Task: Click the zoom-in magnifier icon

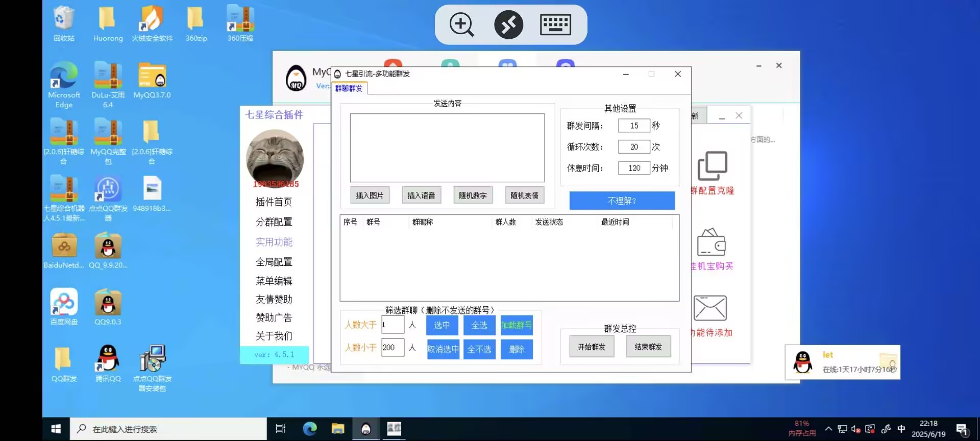Action: point(461,24)
